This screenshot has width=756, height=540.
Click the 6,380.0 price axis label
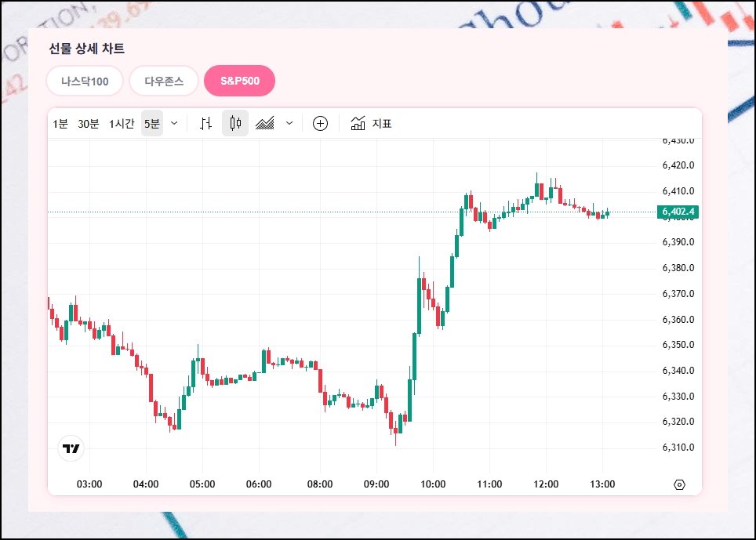pos(678,268)
